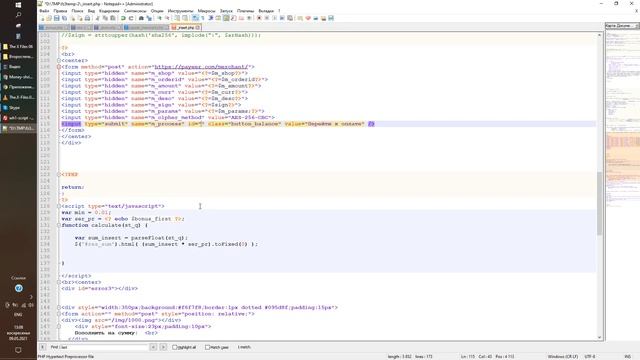Viewport: 640px width, 360px height.
Task: Click the Function List toolbar icon
Action: tap(233, 18)
